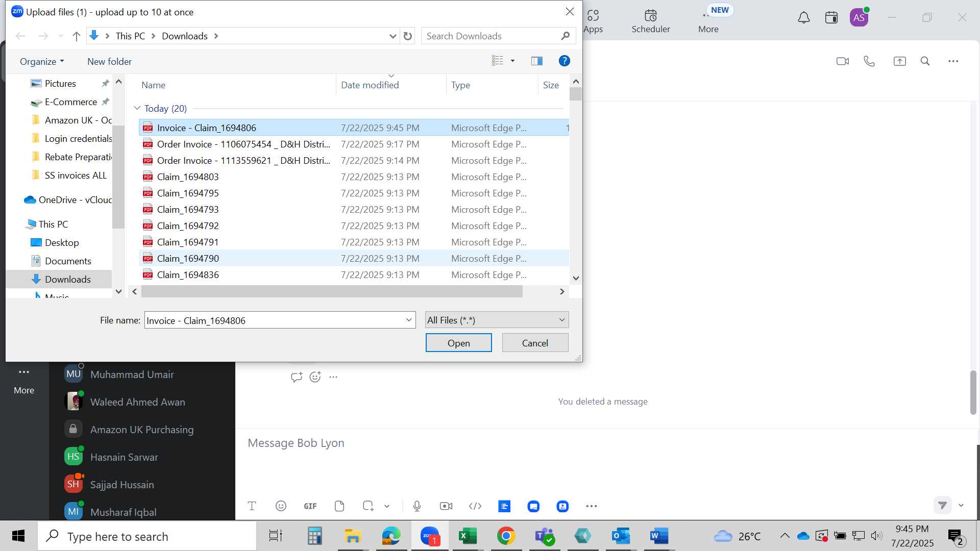The width and height of the screenshot is (980, 551).
Task: Send the message with the send arrow
Action: pyautogui.click(x=942, y=505)
